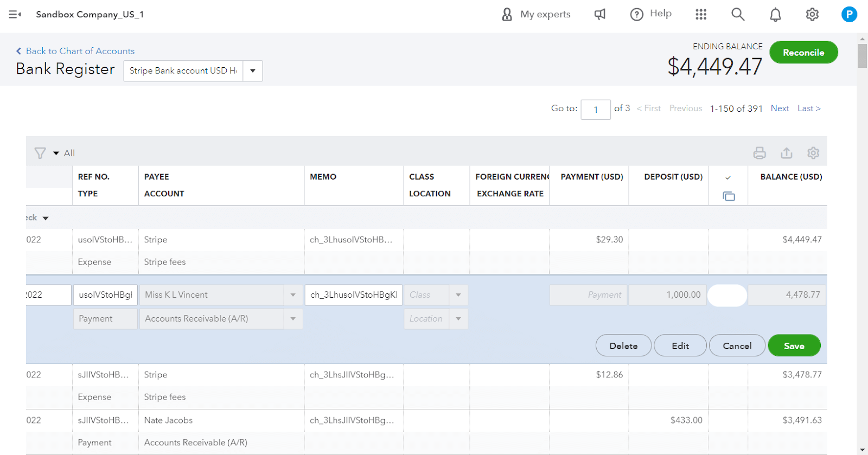Open the profile avatar P

pos(849,15)
